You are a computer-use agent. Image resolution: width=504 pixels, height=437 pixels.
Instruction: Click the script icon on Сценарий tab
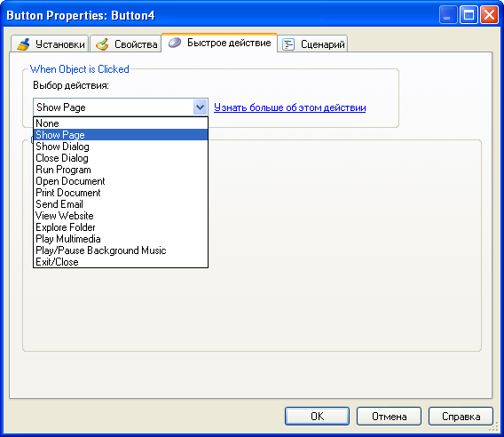point(288,44)
